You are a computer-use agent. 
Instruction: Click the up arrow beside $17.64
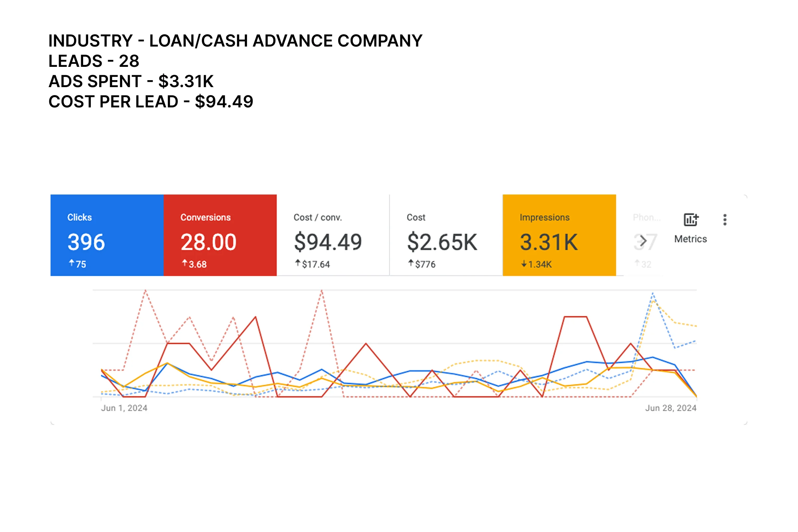pos(298,263)
